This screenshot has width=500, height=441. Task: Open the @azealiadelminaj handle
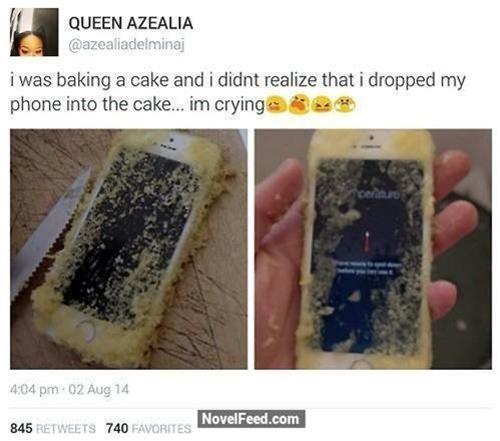coord(126,45)
